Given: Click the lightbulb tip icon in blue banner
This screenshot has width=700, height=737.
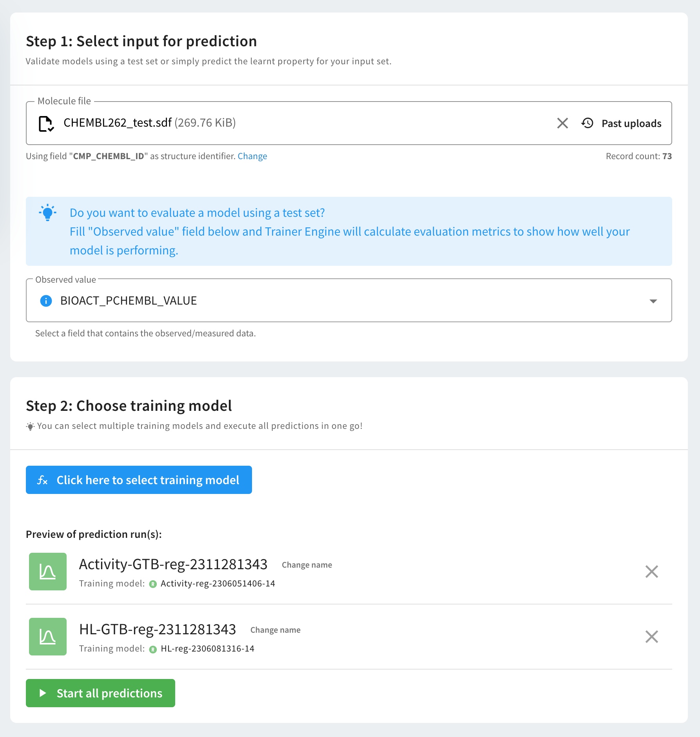Looking at the screenshot, I should 48,213.
